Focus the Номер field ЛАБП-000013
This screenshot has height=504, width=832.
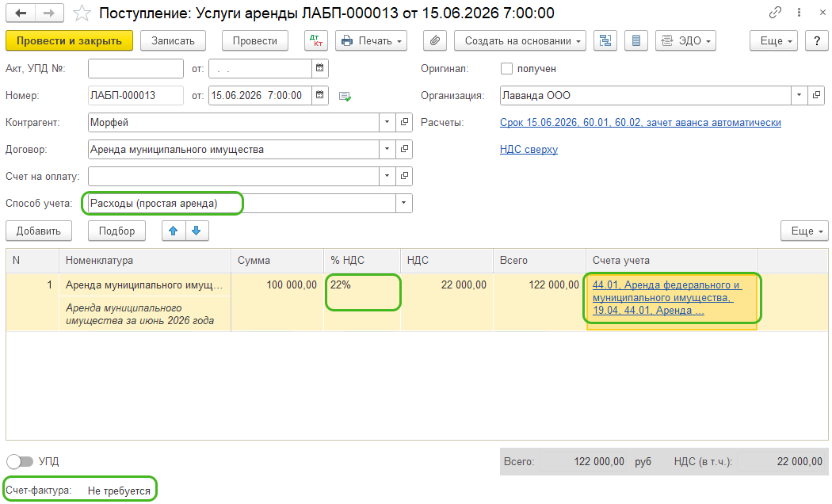(135, 96)
